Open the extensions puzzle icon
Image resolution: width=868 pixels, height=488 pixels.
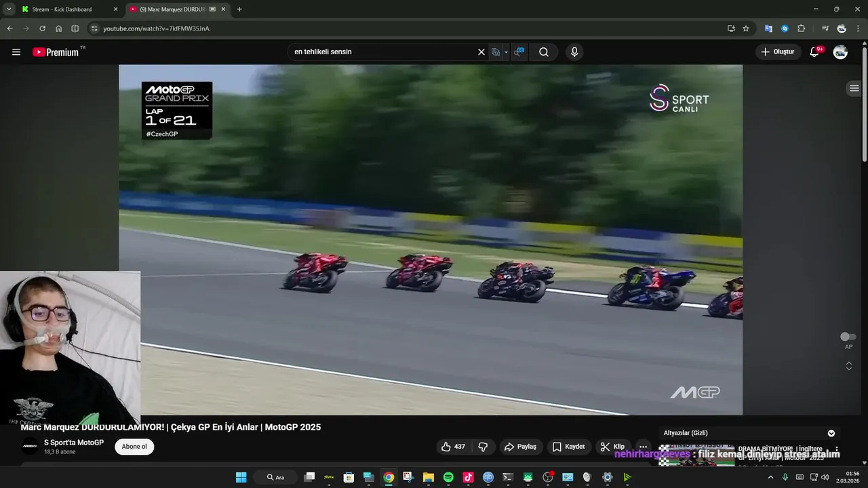[801, 28]
